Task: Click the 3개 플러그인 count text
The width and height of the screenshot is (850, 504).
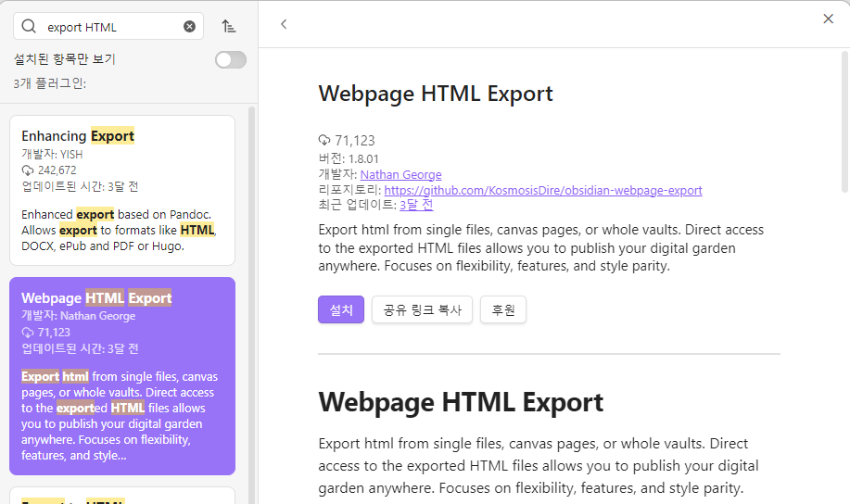Action: click(50, 83)
